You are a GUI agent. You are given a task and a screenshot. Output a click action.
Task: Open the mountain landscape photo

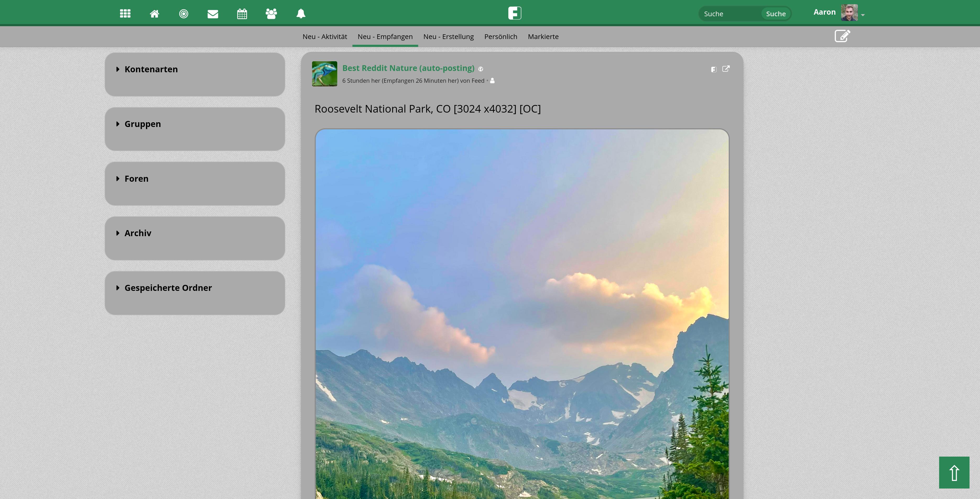coord(522,314)
